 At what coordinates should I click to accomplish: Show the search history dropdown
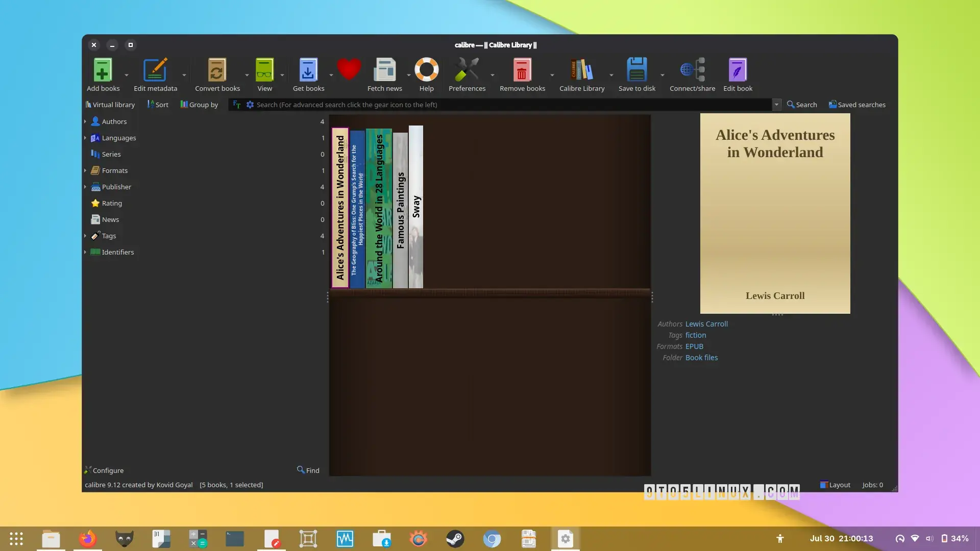[x=776, y=105]
